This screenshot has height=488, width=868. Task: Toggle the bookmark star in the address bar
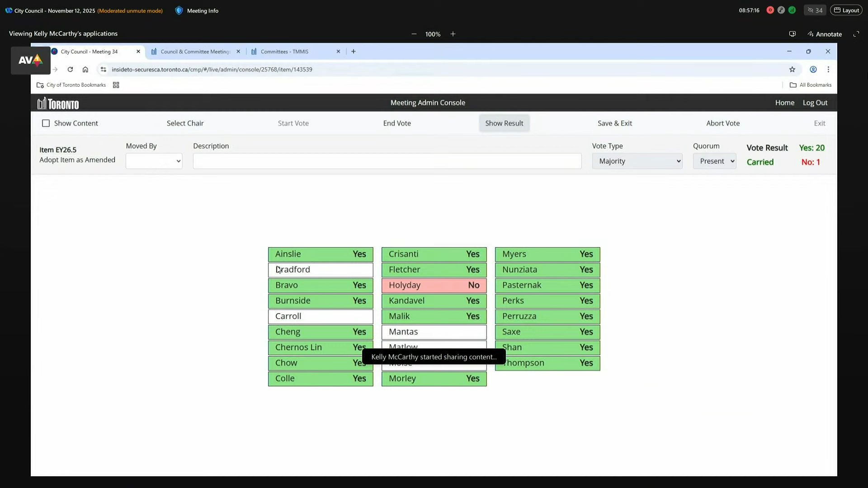pos(793,69)
